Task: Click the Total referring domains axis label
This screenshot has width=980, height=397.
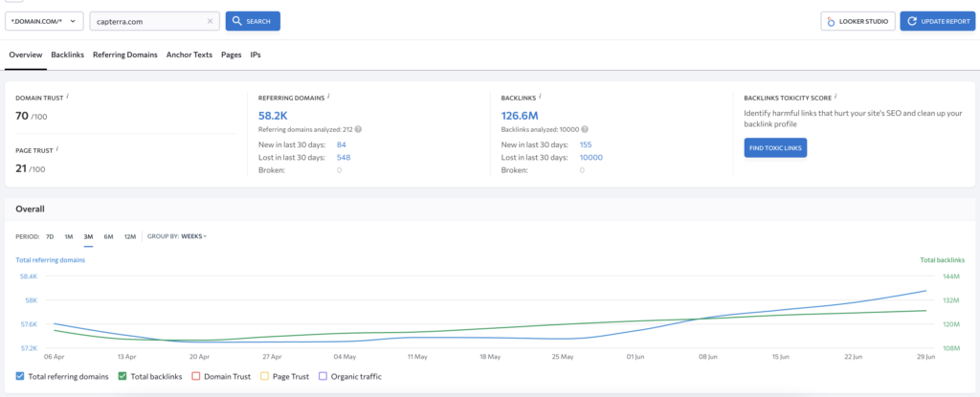Action: tap(50, 259)
